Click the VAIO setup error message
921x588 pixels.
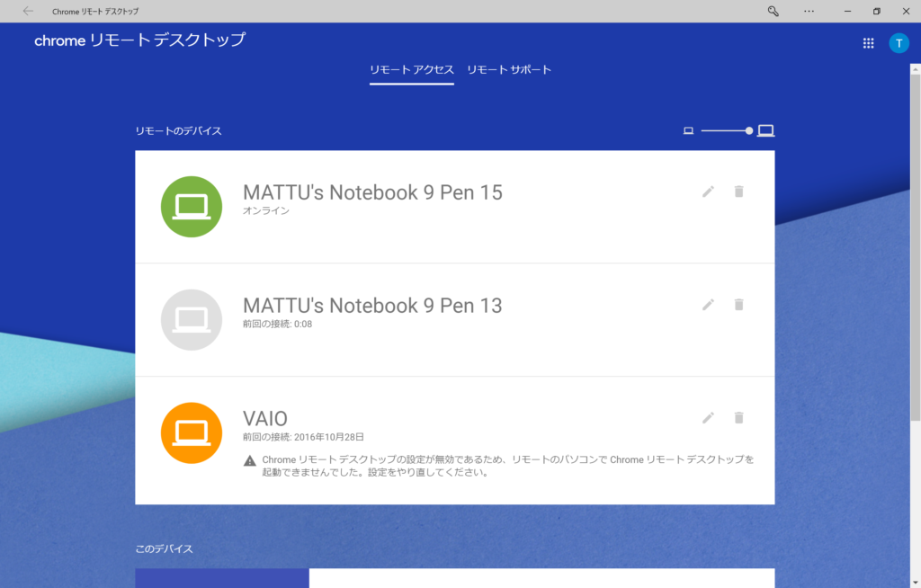[x=507, y=466]
